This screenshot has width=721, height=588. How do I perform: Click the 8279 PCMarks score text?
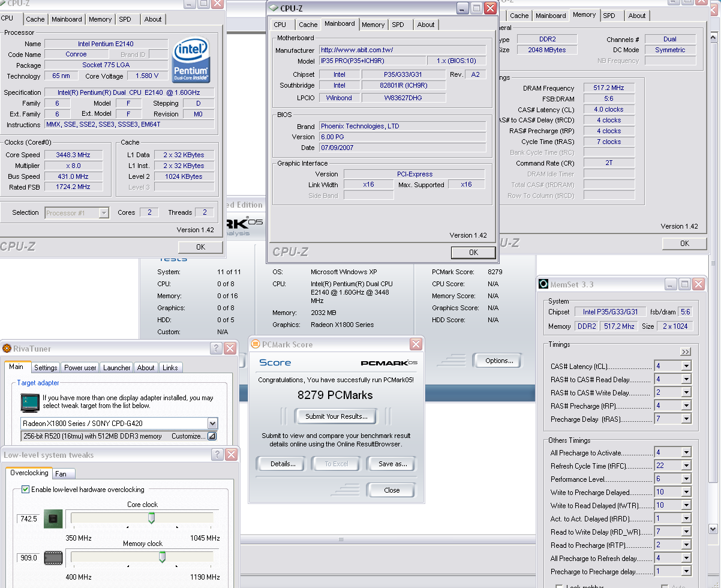[x=335, y=395]
